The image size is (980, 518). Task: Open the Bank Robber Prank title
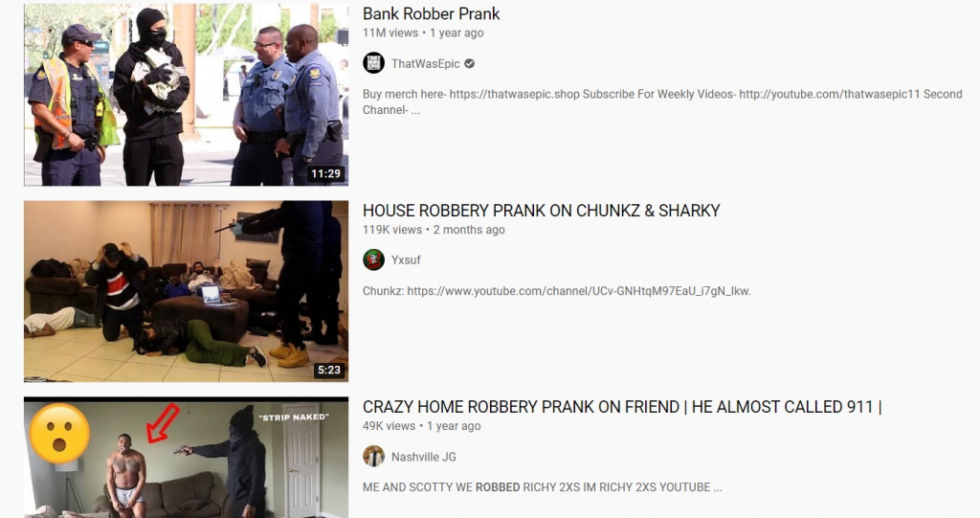coord(432,13)
